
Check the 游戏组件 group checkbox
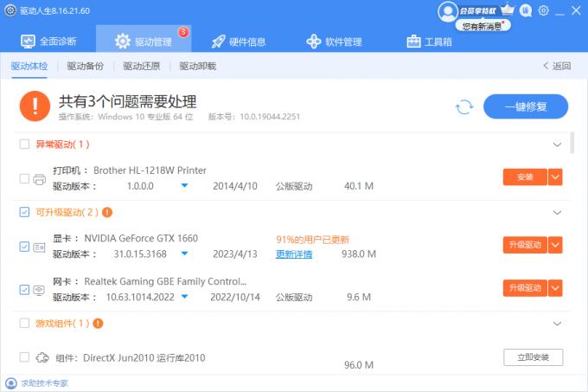tap(24, 324)
